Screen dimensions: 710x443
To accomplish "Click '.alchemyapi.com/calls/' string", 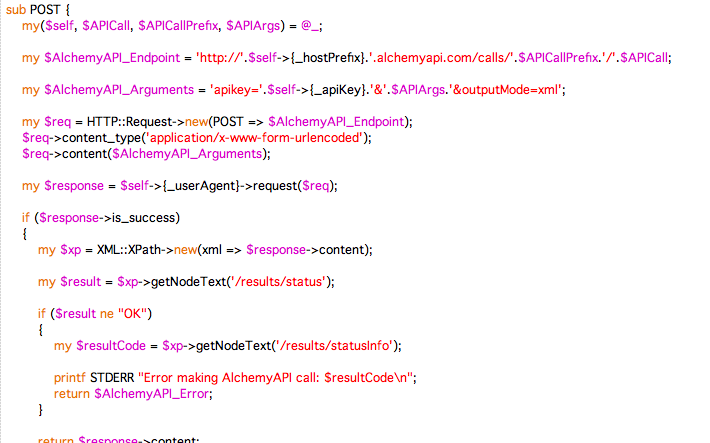I will point(443,58).
